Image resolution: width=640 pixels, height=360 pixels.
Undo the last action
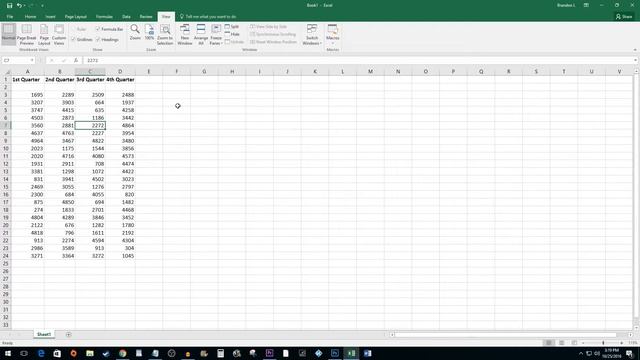[19, 5]
